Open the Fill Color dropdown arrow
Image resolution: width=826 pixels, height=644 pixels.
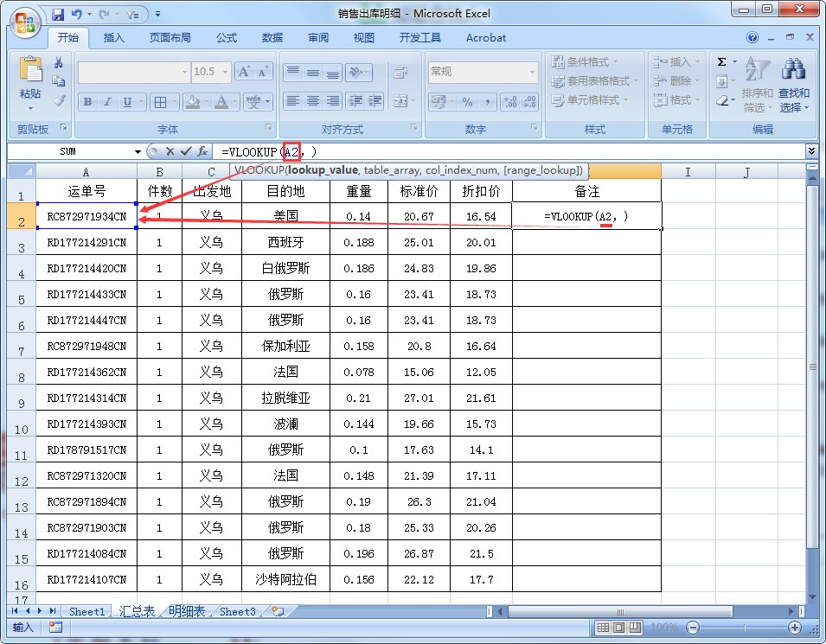[x=206, y=102]
